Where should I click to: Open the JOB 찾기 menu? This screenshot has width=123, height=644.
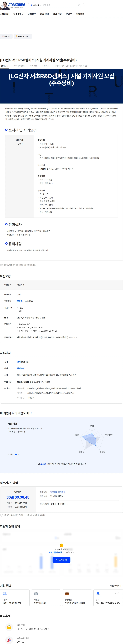(x=4, y=14)
